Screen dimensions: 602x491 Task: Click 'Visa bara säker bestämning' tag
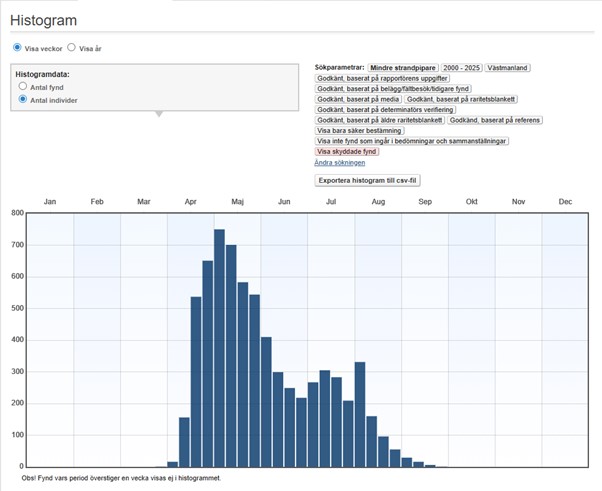click(361, 130)
